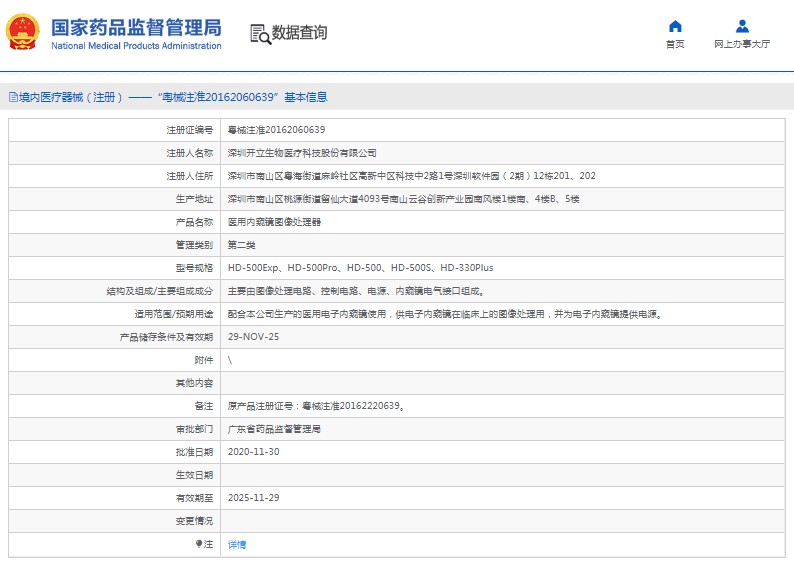Click the 数据查询 label
Screen dimensions: 794x564
point(299,32)
